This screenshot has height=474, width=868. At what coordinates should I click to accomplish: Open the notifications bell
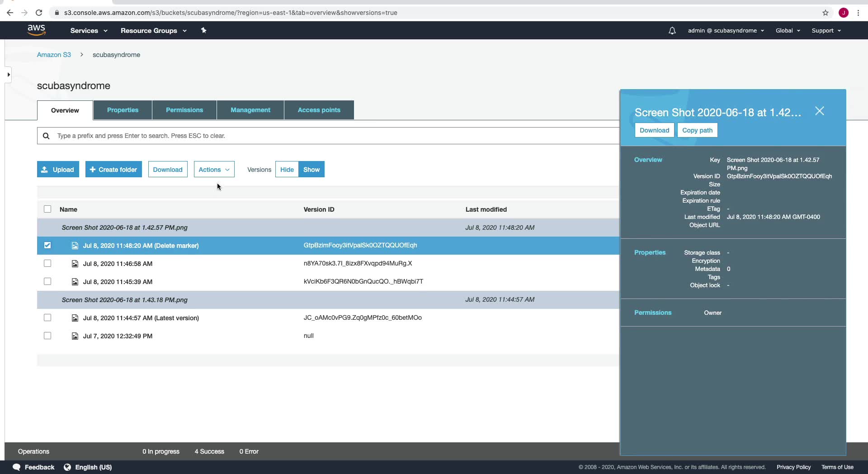pos(672,31)
